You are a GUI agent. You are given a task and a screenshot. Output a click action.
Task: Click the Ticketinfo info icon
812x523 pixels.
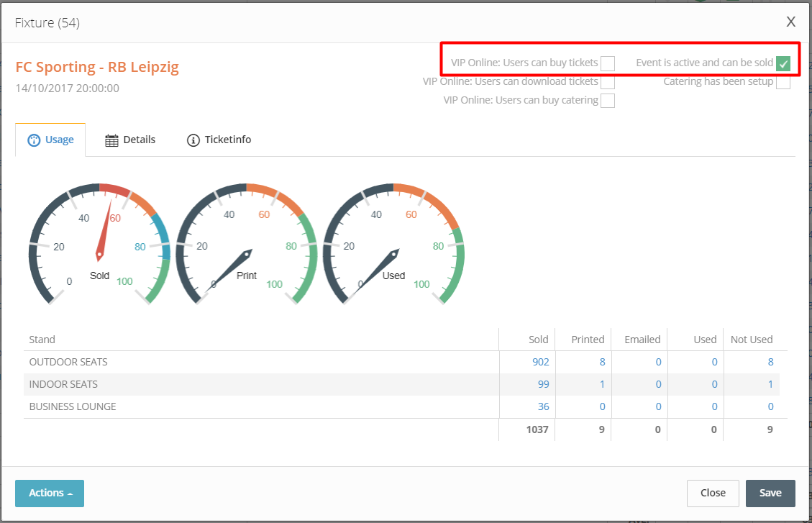(193, 140)
